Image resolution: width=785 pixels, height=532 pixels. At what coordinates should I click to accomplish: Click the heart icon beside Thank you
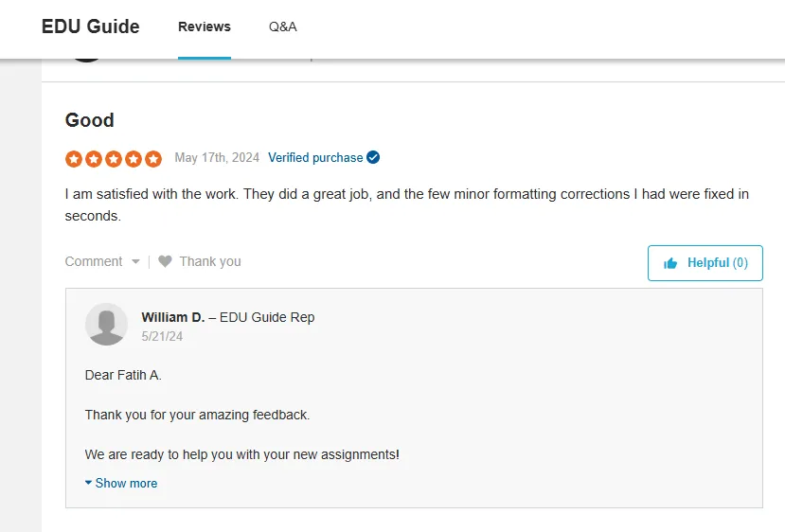point(165,261)
